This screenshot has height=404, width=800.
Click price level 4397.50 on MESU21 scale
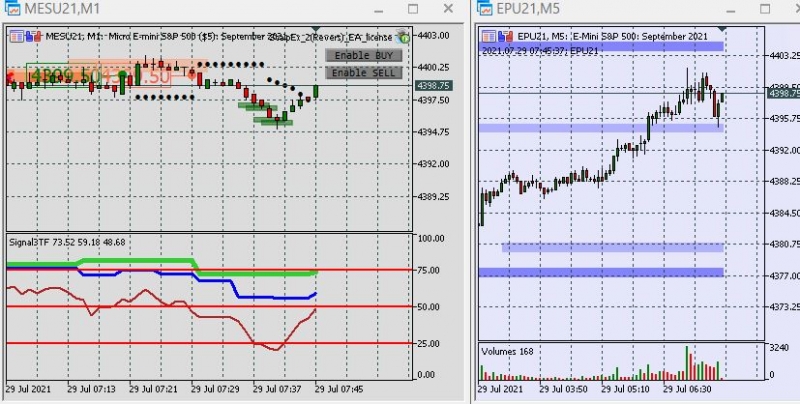pyautogui.click(x=433, y=99)
